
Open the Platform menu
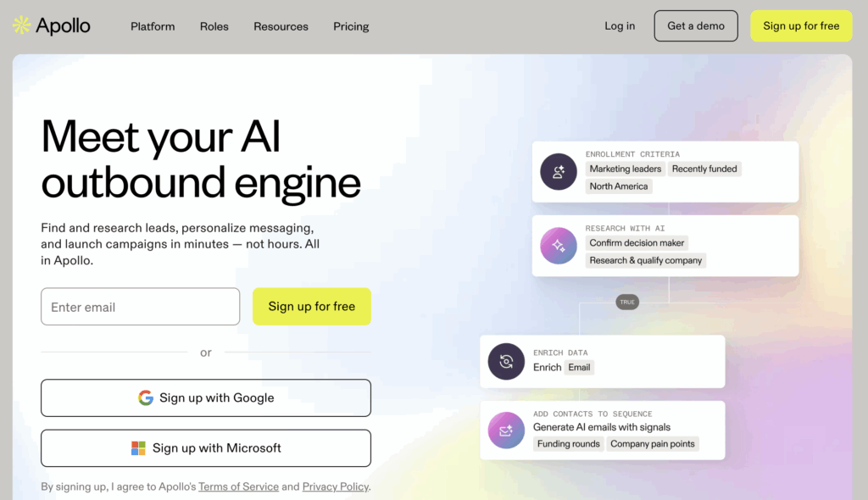[x=153, y=26]
